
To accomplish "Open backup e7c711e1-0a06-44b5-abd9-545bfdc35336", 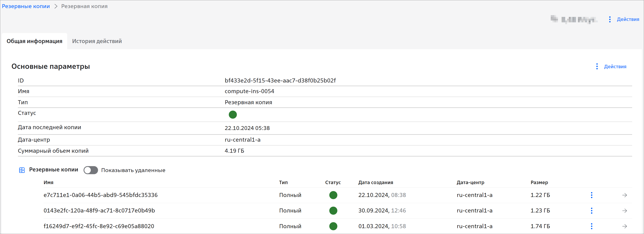I will (100, 195).
